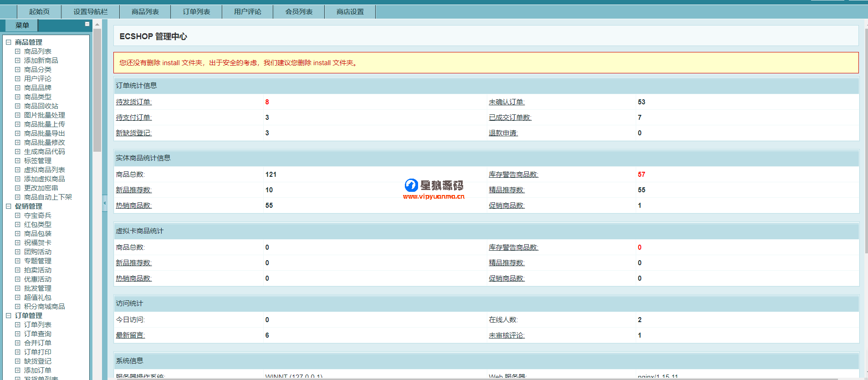Image resolution: width=868 pixels, height=380 pixels.
Task: Open the 未确认订单 link
Action: pyautogui.click(x=507, y=102)
